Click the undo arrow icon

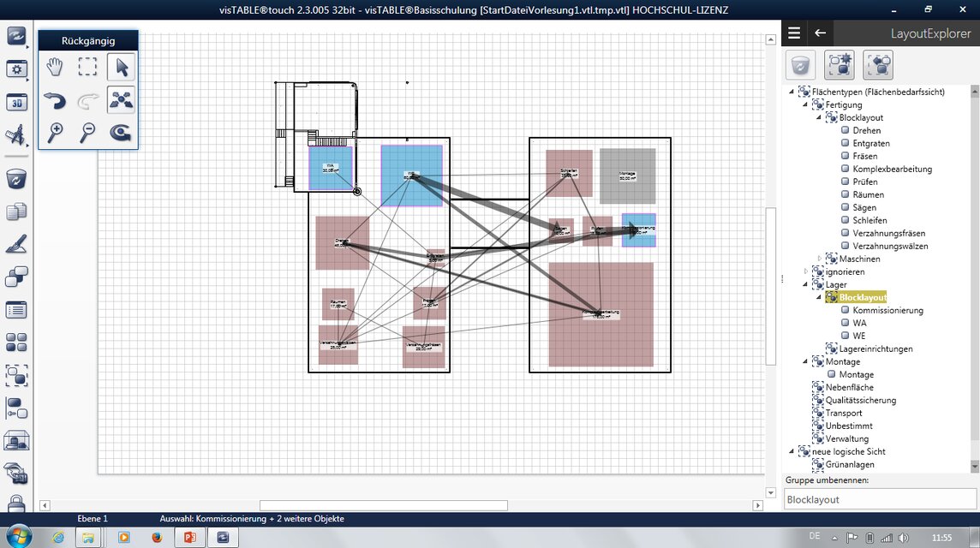pos(55,100)
